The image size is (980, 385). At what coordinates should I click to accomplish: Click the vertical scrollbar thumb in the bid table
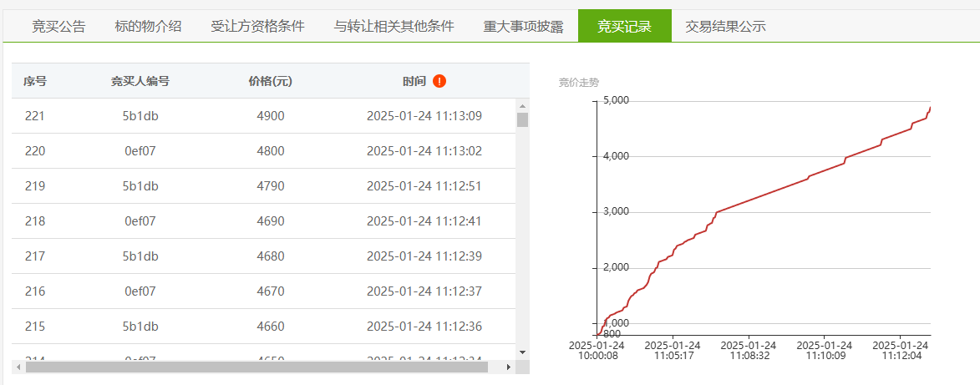click(x=522, y=120)
